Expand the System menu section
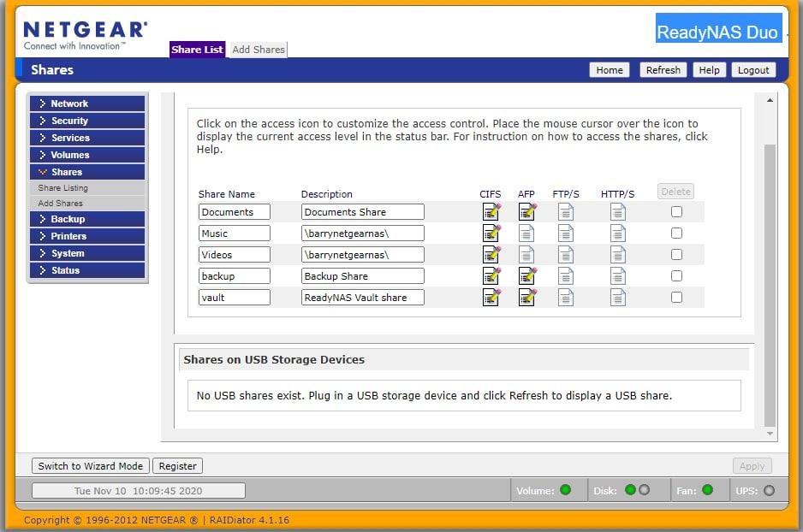The image size is (803, 532). coord(87,253)
